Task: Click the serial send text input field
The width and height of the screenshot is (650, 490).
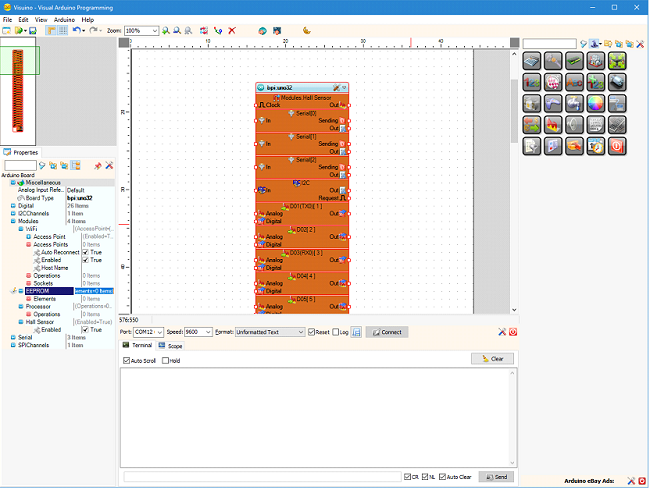Action: click(x=262, y=477)
